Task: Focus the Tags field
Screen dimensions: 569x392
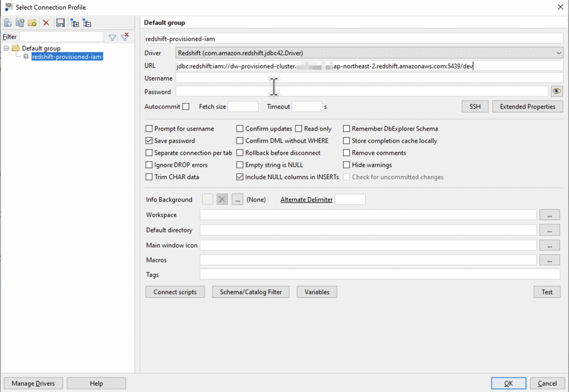Action: (x=380, y=274)
